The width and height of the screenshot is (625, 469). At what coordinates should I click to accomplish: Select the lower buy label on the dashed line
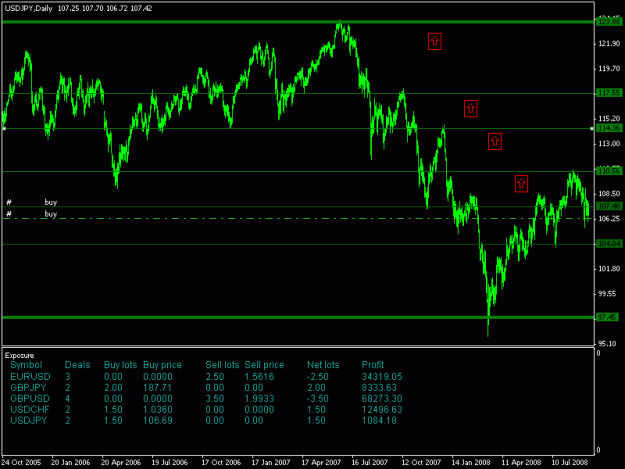tap(51, 214)
